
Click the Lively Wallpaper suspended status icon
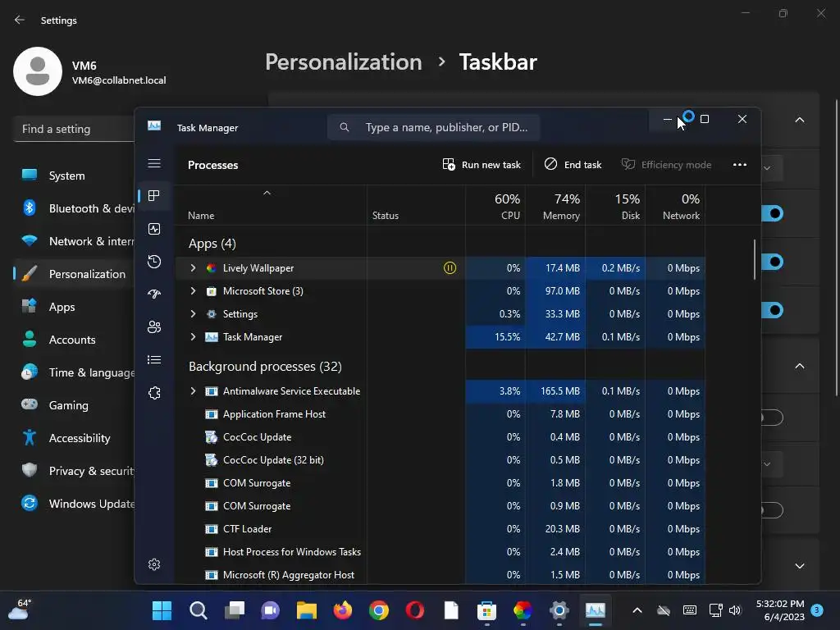pyautogui.click(x=450, y=268)
